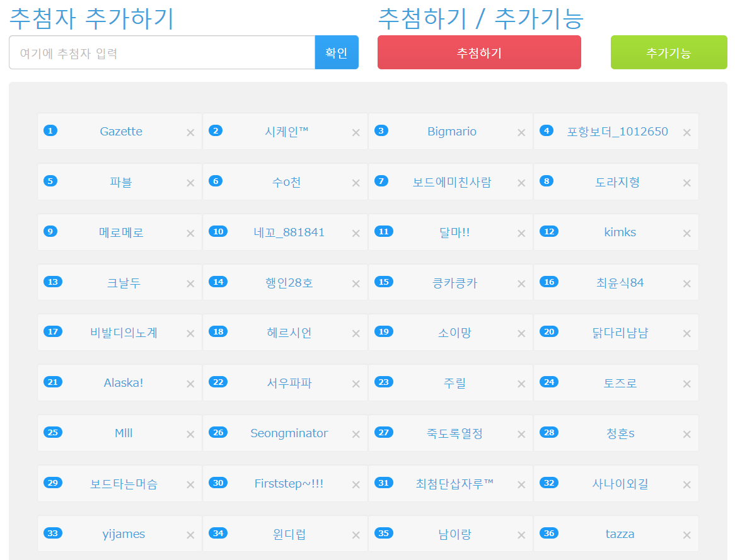
Task: Delete 행인28호 using its X icon
Action: pos(356,284)
